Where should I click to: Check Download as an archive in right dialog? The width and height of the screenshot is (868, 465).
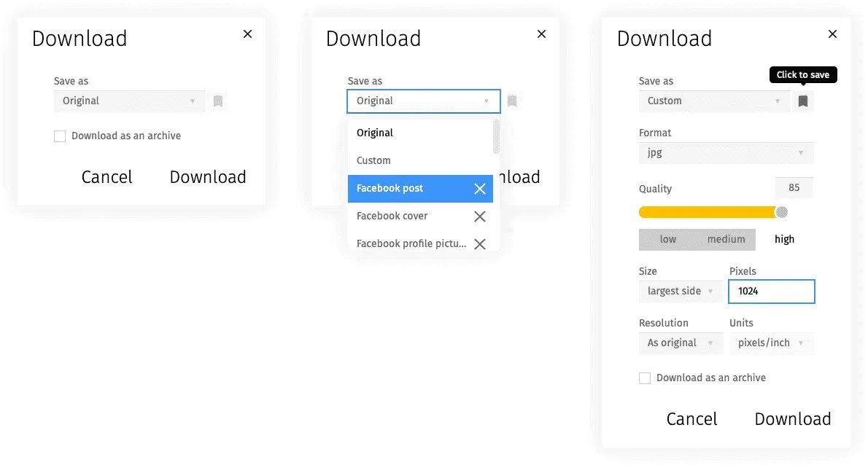(645, 378)
